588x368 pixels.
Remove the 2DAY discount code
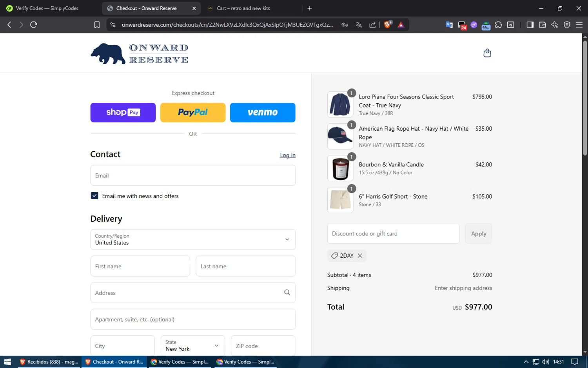click(360, 255)
